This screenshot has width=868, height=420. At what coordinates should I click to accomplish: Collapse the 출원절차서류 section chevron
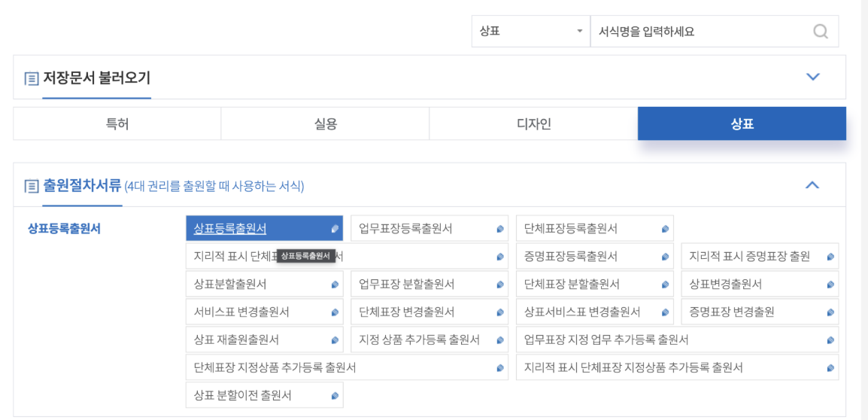pyautogui.click(x=812, y=185)
